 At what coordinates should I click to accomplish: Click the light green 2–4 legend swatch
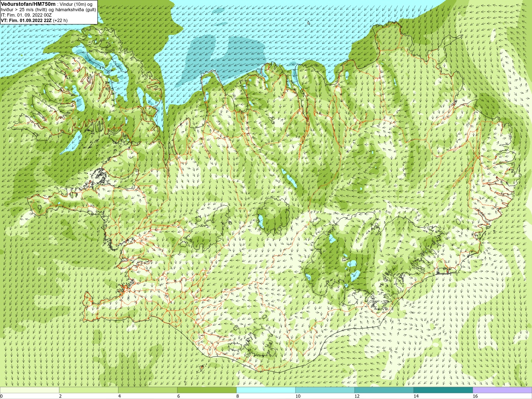[89, 390]
